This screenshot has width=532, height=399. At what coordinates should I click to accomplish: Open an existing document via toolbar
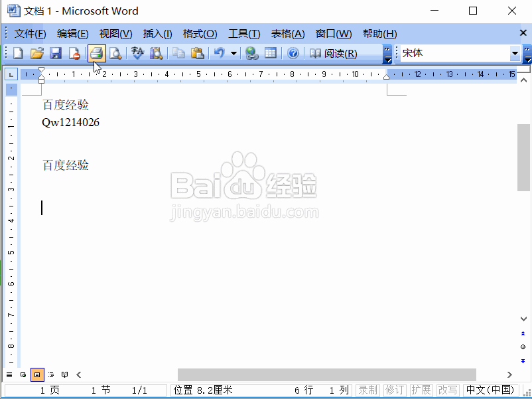point(36,53)
